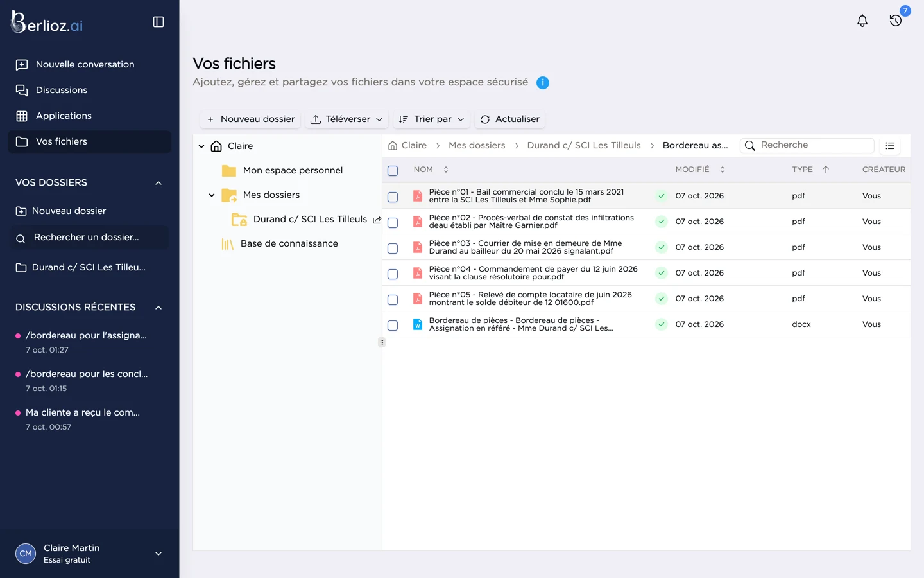This screenshot has width=924, height=578.
Task: Check the box for Bordereau de pièces docx
Action: point(393,326)
